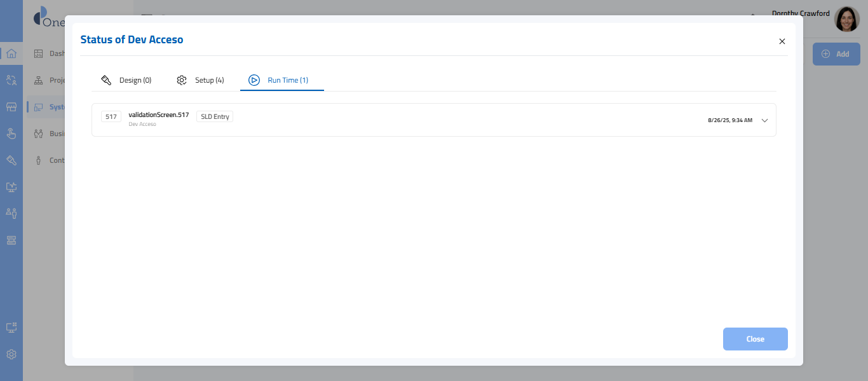Click the people group icon in left rail

point(11,213)
